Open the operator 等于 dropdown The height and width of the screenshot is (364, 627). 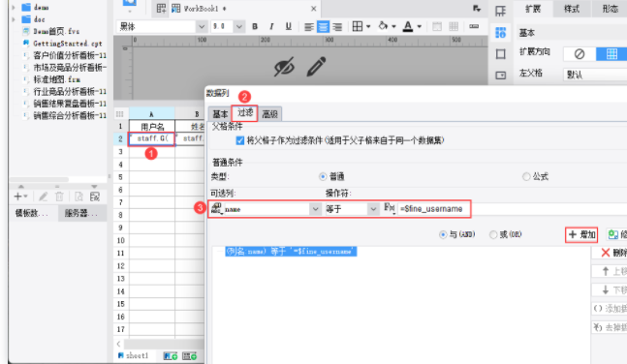click(373, 209)
